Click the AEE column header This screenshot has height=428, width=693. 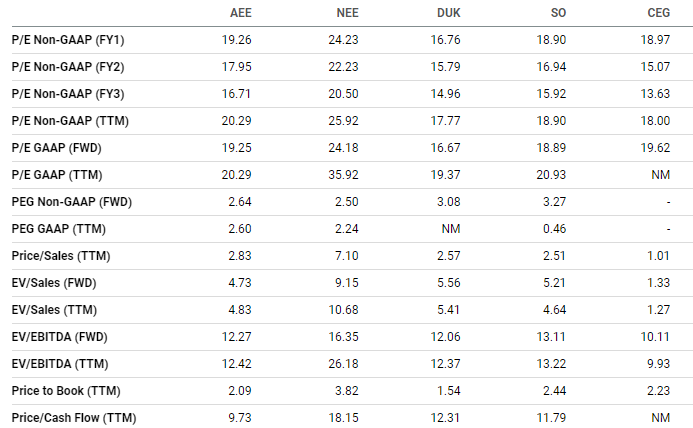[x=240, y=13]
